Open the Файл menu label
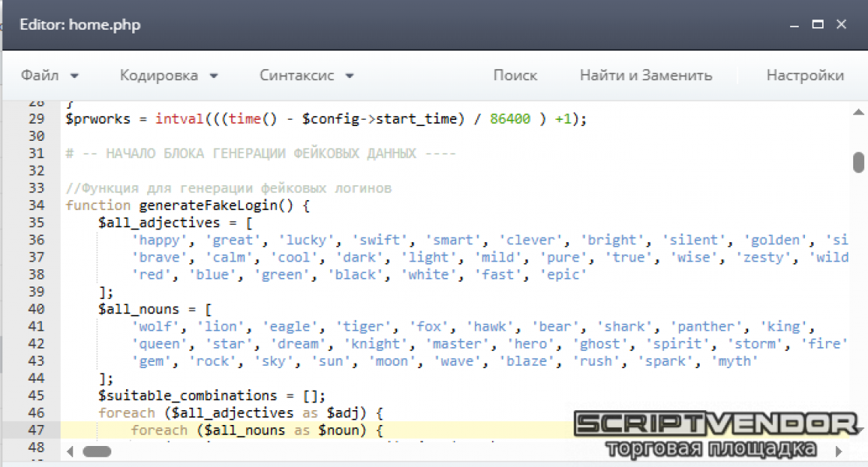Viewport: 868px width, 467px height. point(40,75)
